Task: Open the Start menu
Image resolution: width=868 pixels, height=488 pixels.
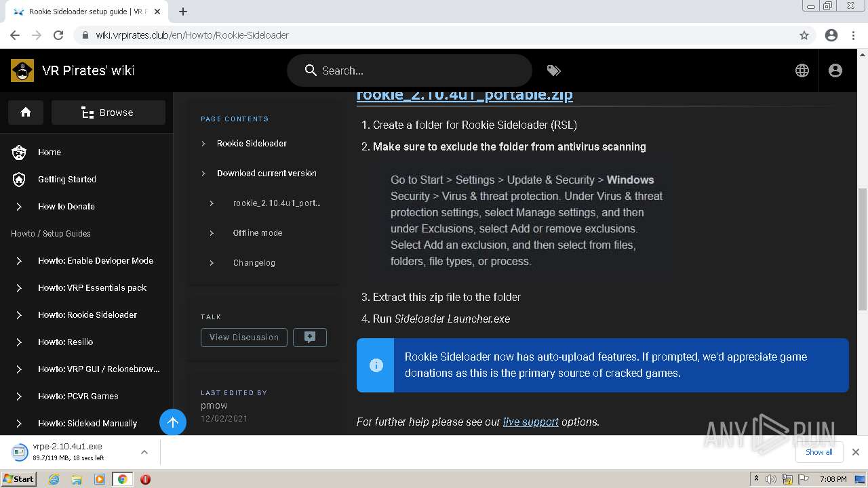Action: coord(18,479)
